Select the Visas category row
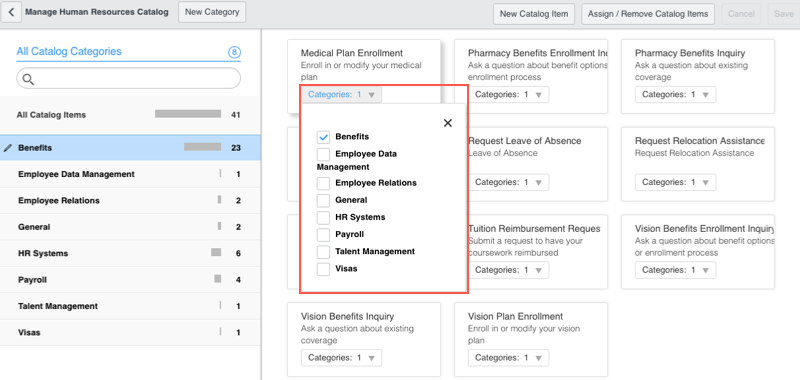 click(130, 333)
